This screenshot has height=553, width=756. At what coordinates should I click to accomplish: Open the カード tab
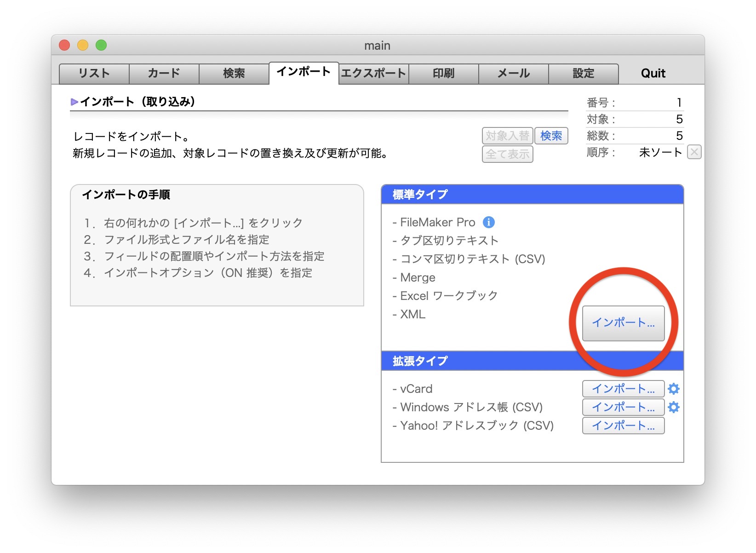[x=164, y=74]
